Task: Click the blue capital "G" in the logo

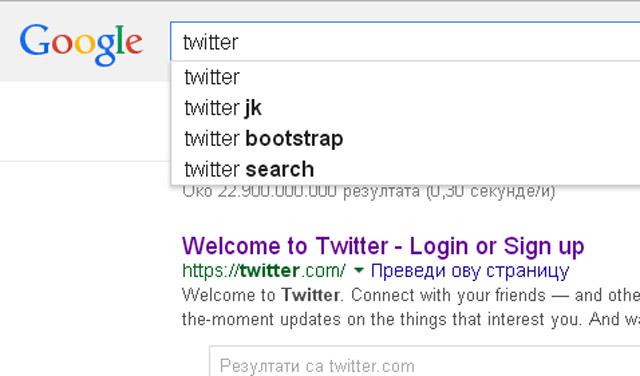Action: (x=35, y=40)
